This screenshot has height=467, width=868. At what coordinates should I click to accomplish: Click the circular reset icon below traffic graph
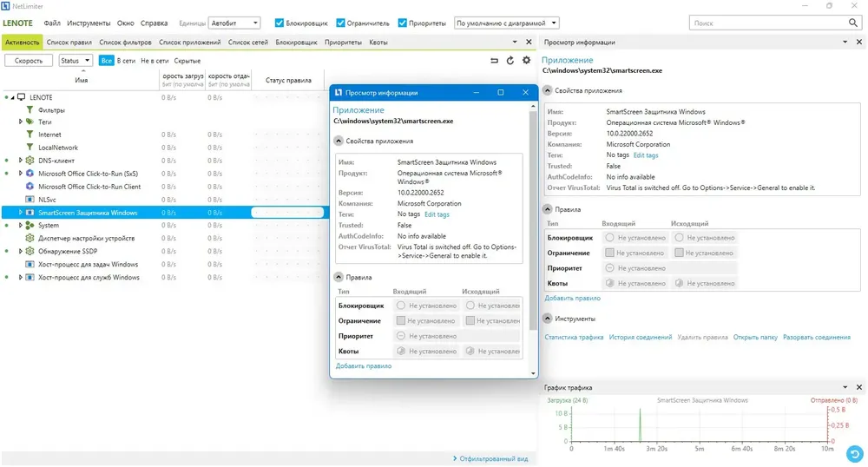click(x=855, y=454)
